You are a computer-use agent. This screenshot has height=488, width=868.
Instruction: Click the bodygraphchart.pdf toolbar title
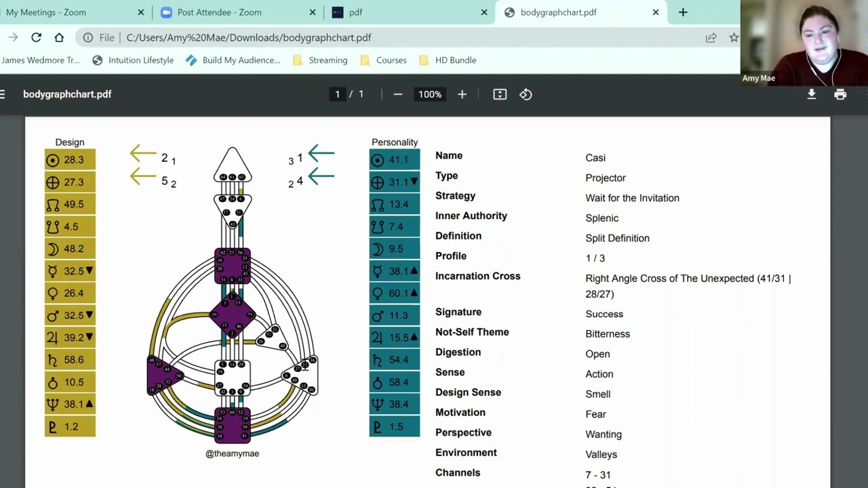coord(67,94)
